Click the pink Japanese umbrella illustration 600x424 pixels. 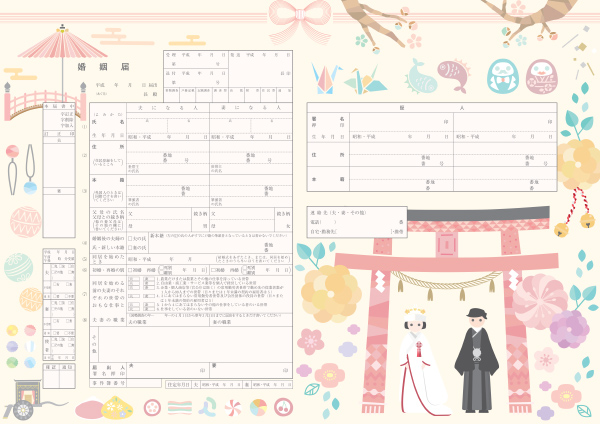pyautogui.click(x=48, y=45)
